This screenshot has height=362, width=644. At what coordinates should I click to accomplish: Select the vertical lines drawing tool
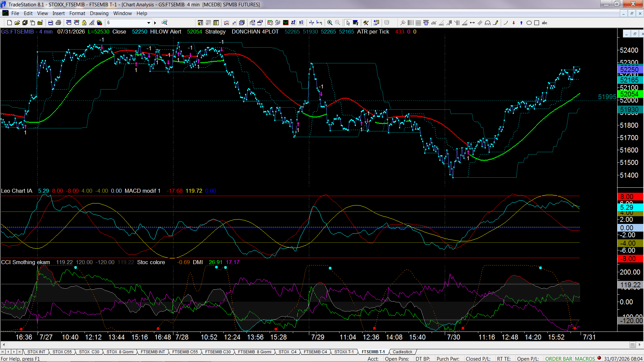pos(410,23)
